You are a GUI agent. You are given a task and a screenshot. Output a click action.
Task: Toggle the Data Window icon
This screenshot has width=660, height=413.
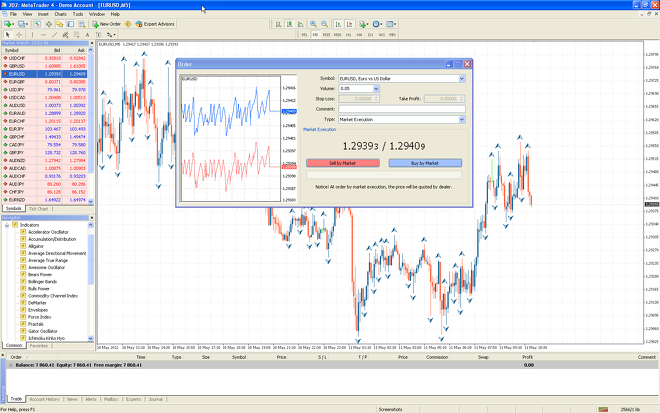49,24
